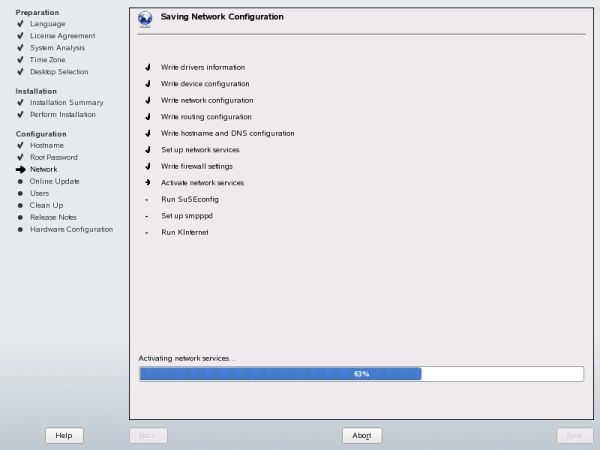
Task: Click the Write firewall settings text
Action: (197, 166)
